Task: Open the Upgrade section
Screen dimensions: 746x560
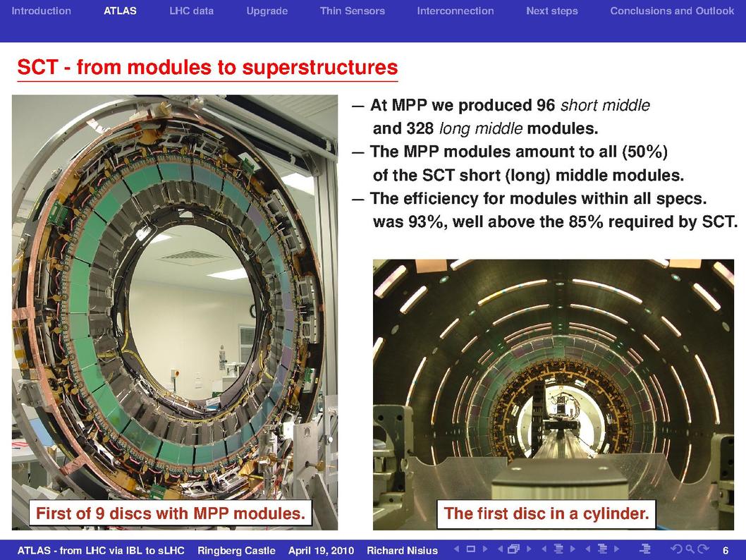Action: pyautogui.click(x=267, y=11)
